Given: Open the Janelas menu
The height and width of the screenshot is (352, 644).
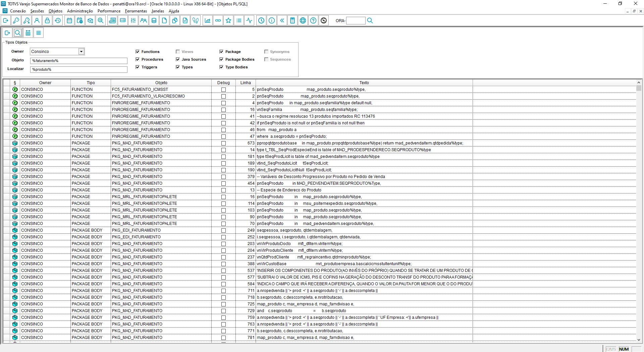Looking at the screenshot, I should tap(158, 11).
